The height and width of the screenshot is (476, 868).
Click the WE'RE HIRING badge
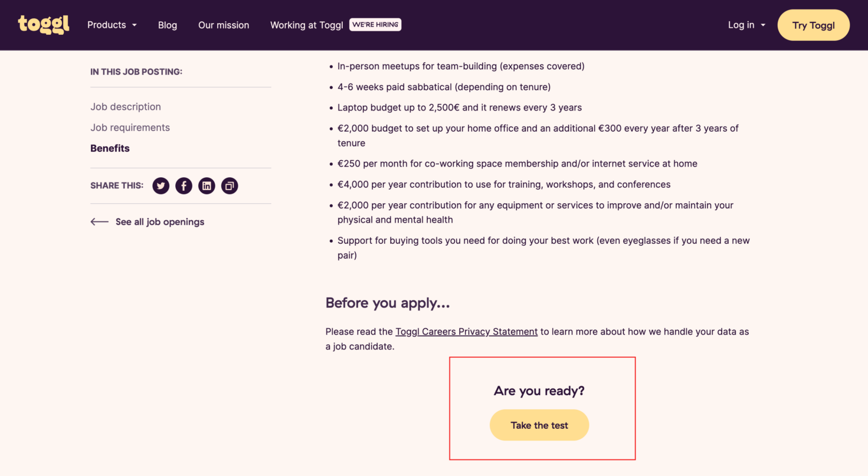point(375,24)
